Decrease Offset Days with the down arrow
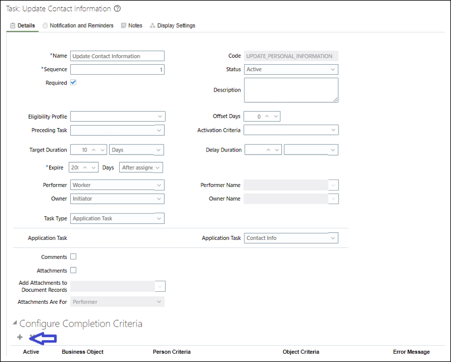451x362 pixels. pos(276,116)
